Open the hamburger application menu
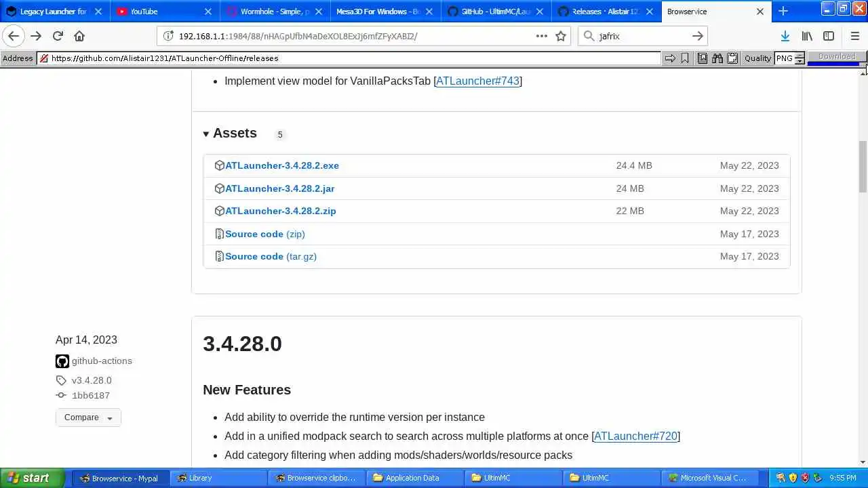Image resolution: width=868 pixels, height=488 pixels. [x=854, y=36]
